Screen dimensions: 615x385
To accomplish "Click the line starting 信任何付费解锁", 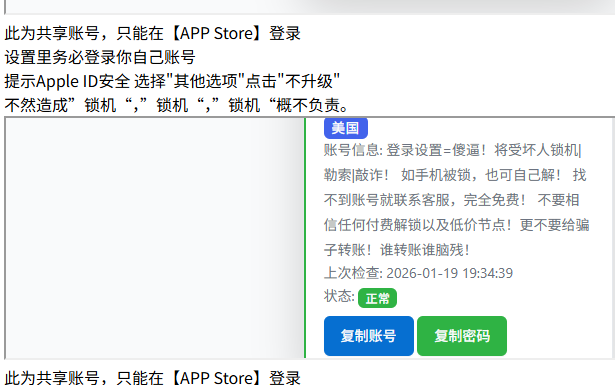I will pos(457,225).
